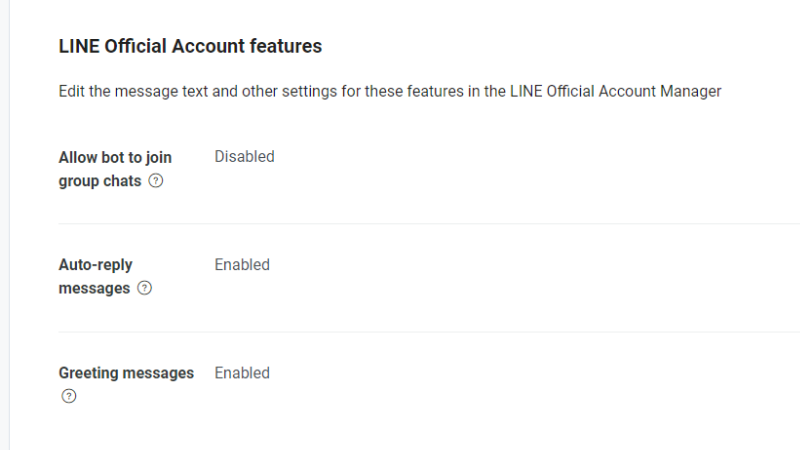Click the word 'messages' beneath Auto-reply

point(94,288)
